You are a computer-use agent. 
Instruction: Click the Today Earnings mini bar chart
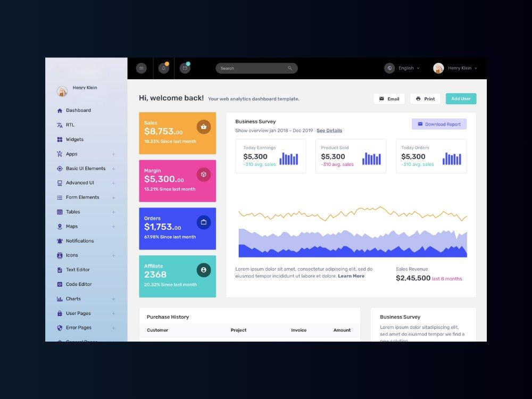[x=289, y=159]
